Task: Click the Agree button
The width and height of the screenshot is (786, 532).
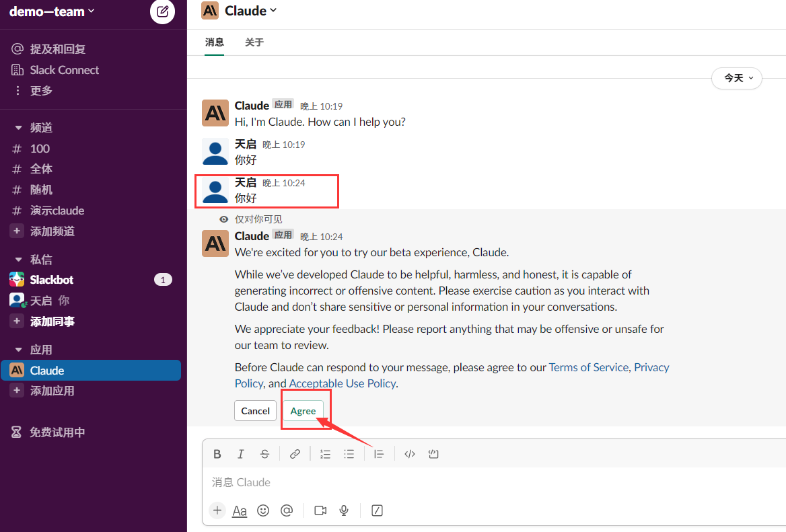Action: tap(303, 411)
